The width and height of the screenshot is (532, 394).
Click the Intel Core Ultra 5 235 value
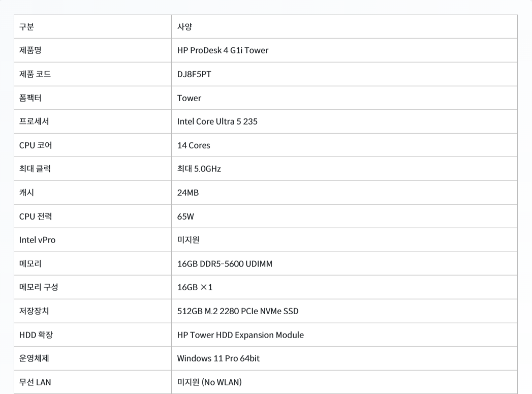(217, 122)
